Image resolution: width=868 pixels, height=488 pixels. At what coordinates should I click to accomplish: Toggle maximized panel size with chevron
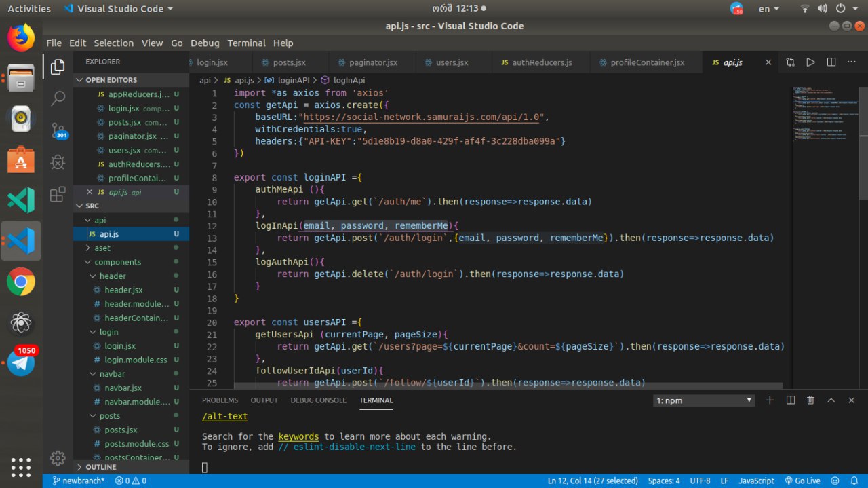click(831, 400)
